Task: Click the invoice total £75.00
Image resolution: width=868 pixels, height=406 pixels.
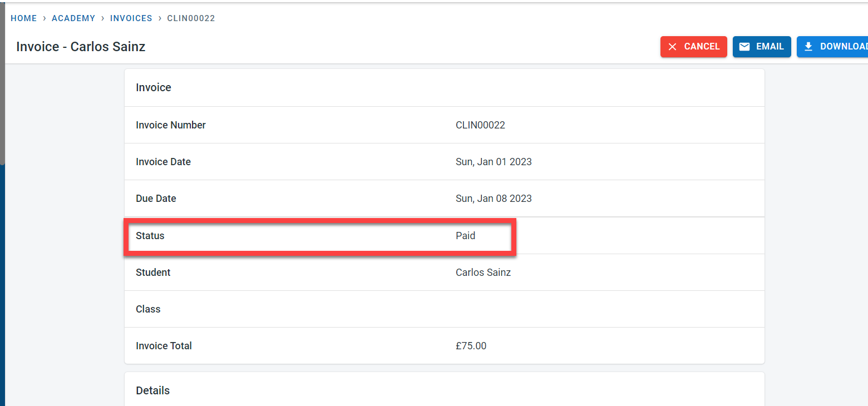Action: pyautogui.click(x=471, y=346)
